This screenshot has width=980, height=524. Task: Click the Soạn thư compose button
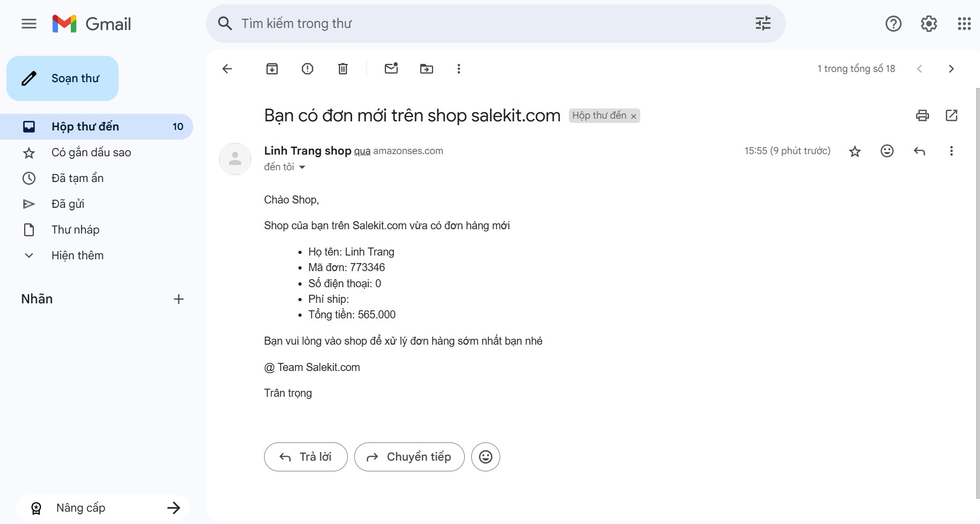coord(62,78)
